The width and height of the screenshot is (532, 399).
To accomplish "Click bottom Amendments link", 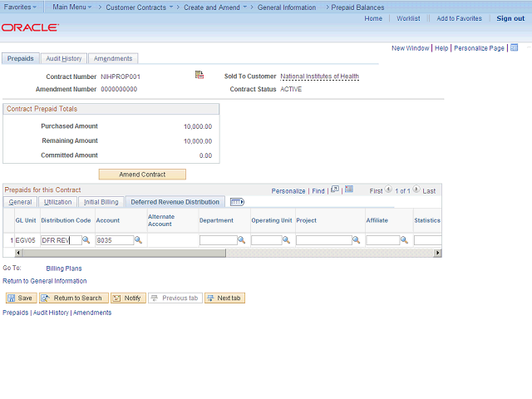I will (x=92, y=313).
